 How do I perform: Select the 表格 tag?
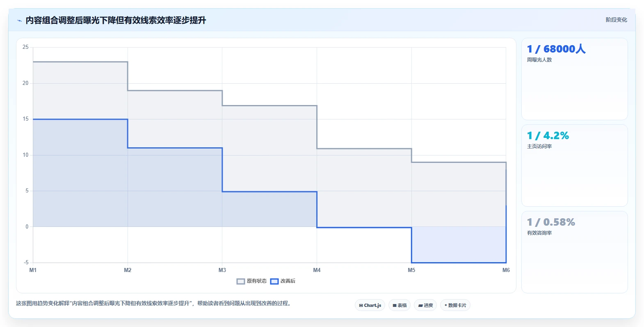point(400,305)
